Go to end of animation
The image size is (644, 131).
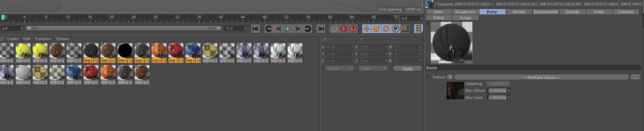pyautogui.click(x=321, y=29)
